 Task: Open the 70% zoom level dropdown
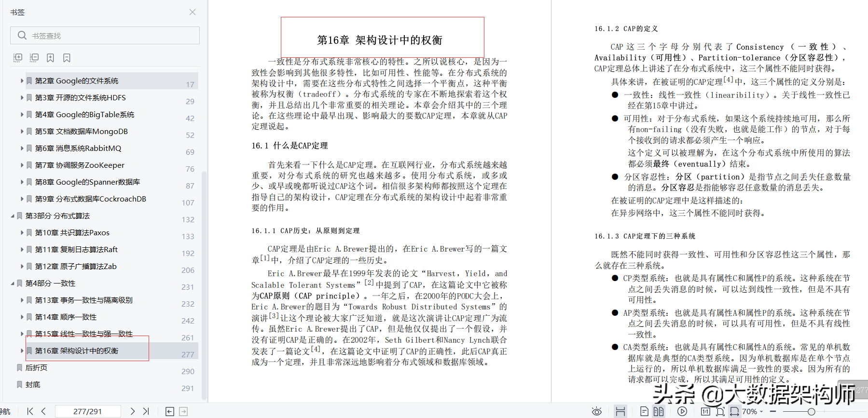coord(753,411)
